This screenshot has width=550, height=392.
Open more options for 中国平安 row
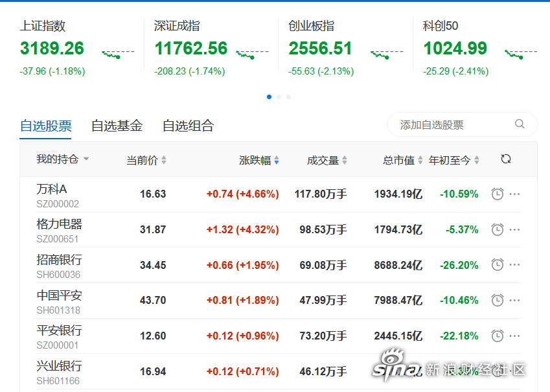(x=514, y=300)
